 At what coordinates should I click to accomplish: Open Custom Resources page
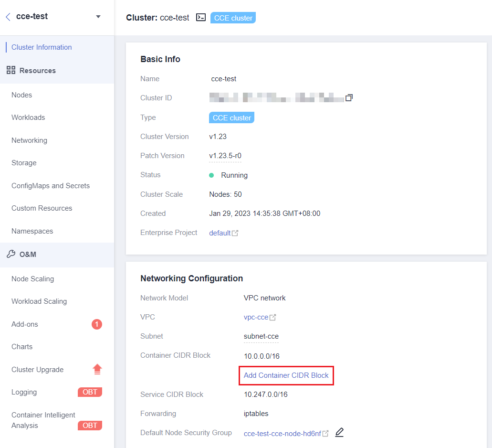pyautogui.click(x=42, y=208)
